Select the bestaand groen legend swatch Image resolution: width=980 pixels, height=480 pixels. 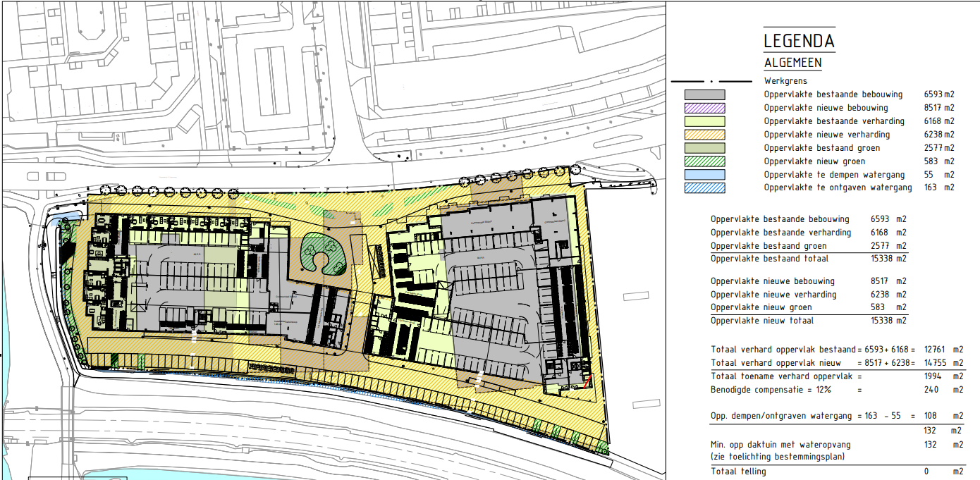pyautogui.click(x=704, y=148)
